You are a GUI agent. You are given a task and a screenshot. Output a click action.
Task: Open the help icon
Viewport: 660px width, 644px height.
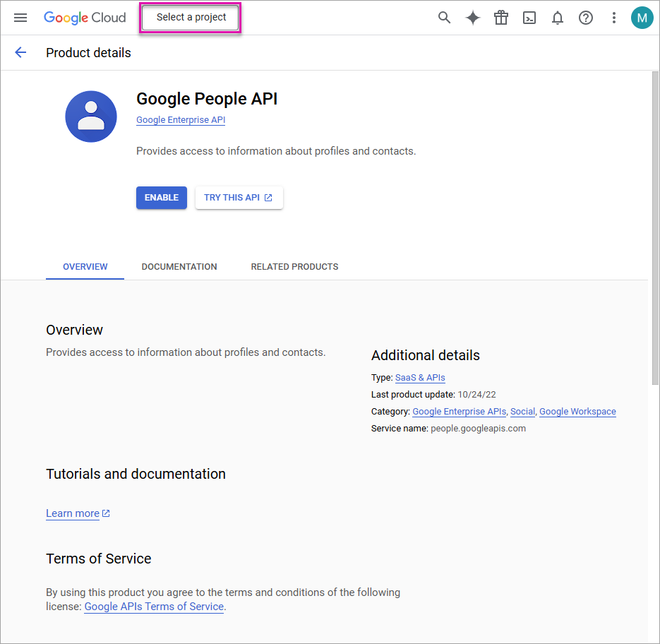[585, 18]
